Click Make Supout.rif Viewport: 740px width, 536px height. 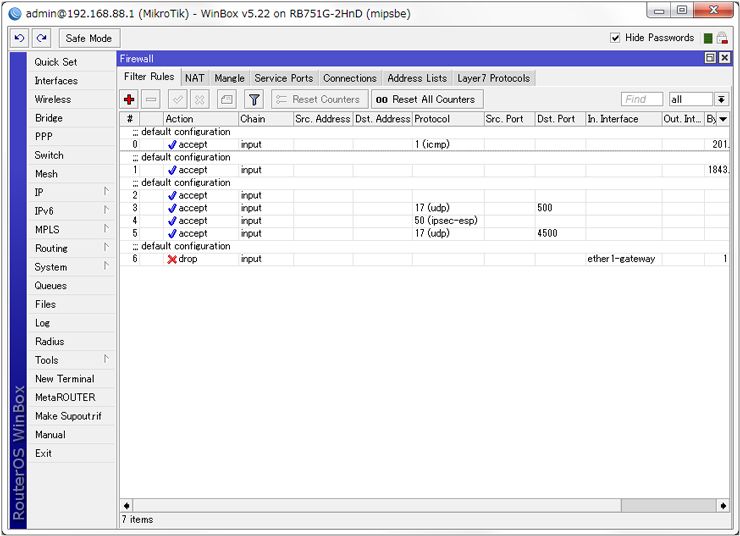[72, 416]
